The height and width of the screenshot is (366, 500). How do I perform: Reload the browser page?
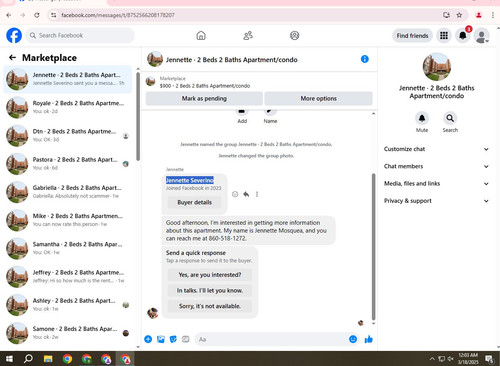tap(37, 15)
